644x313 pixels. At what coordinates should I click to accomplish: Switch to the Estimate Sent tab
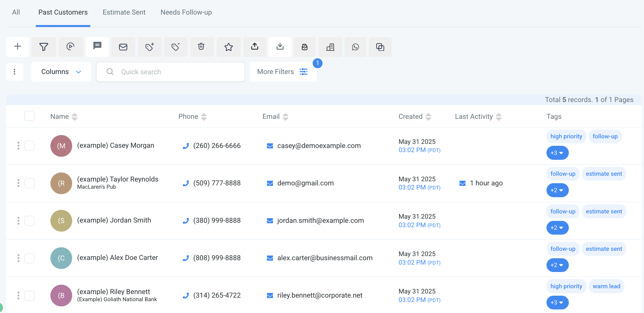click(124, 12)
